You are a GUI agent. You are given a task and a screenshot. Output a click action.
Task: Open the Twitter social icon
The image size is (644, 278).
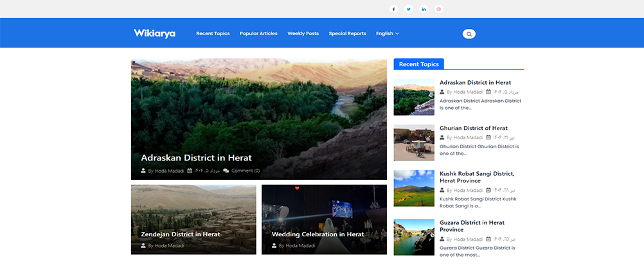coord(408,9)
